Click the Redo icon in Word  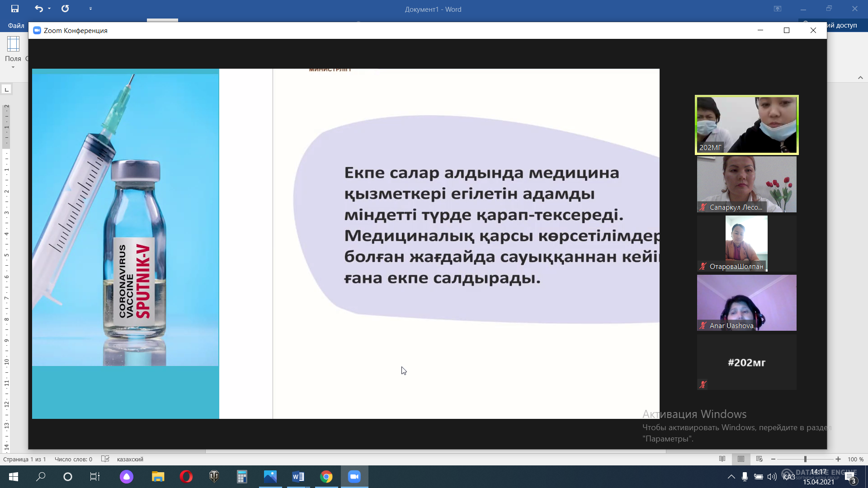click(66, 8)
